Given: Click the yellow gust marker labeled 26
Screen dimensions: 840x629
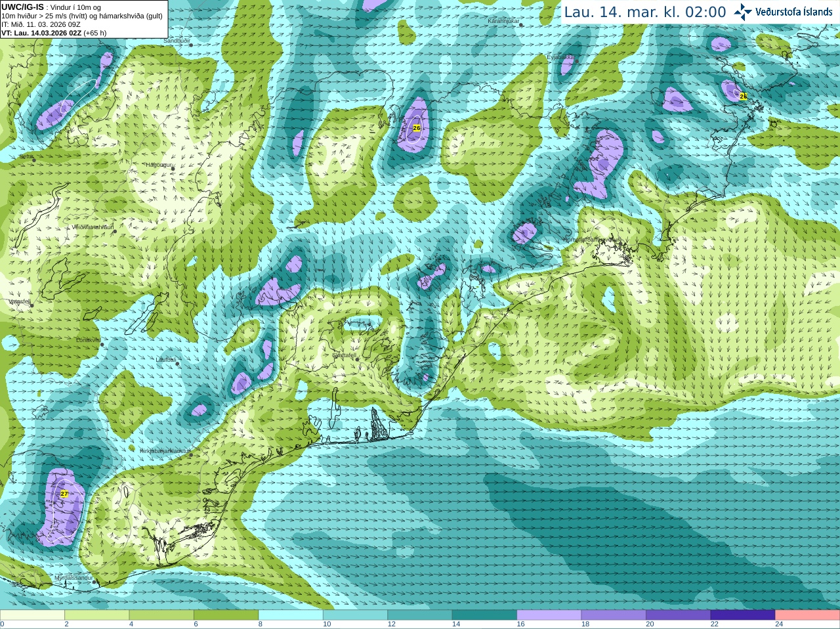Looking at the screenshot, I should click(x=417, y=128).
